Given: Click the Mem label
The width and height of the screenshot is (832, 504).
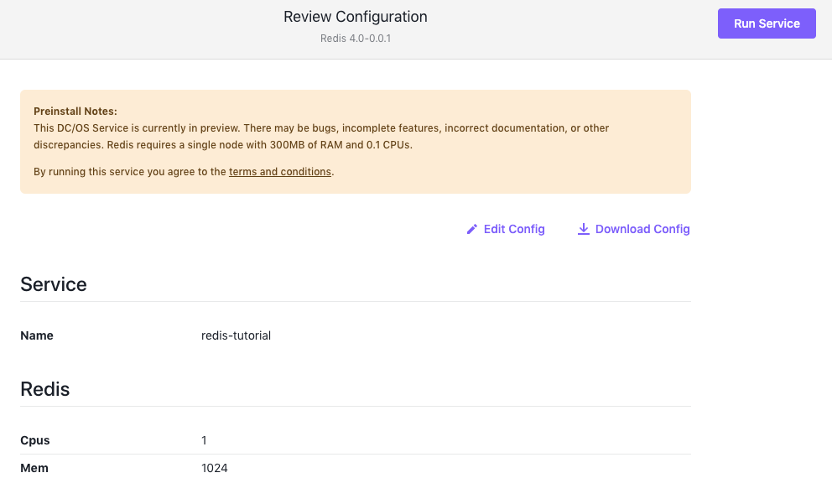Looking at the screenshot, I should point(34,468).
